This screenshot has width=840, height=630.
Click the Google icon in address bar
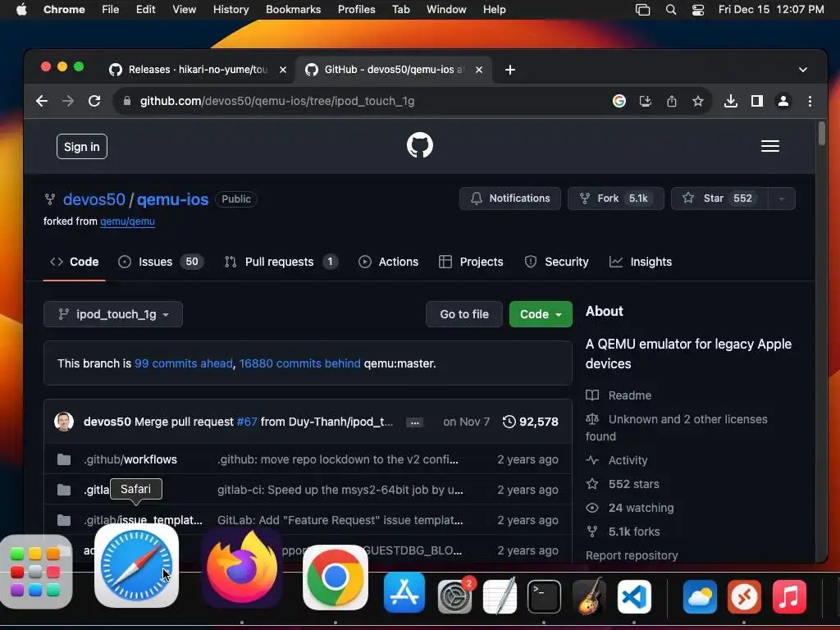point(619,101)
